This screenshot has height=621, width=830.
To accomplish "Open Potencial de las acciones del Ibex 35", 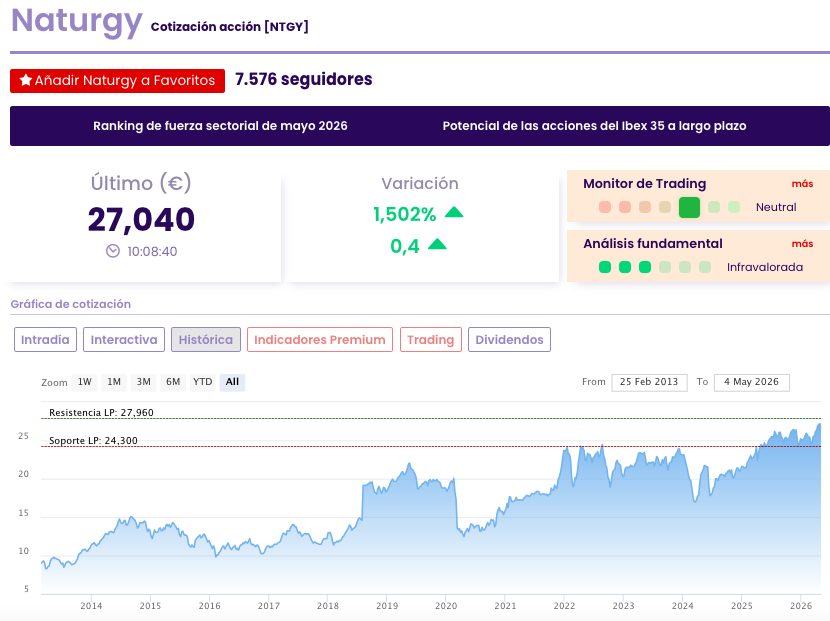I will pyautogui.click(x=594, y=126).
